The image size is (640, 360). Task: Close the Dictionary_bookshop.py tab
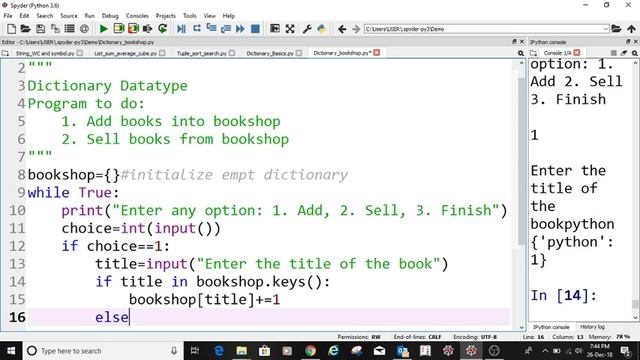click(x=376, y=53)
